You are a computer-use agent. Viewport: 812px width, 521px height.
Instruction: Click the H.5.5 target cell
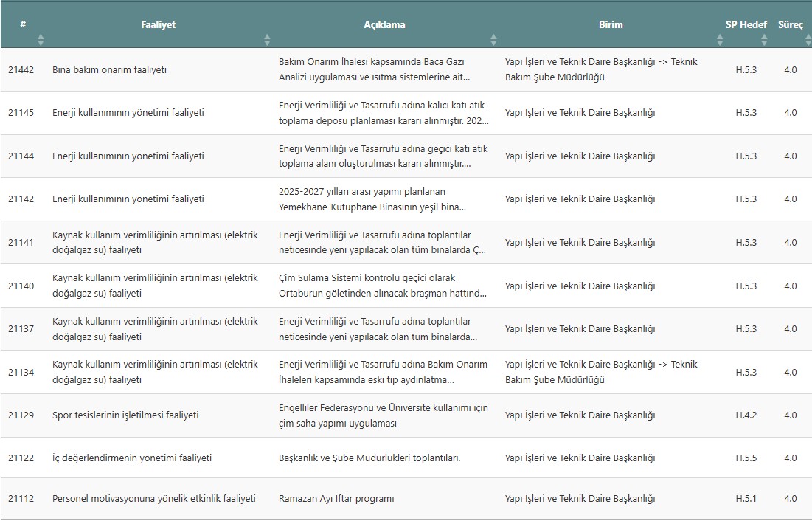coord(746,458)
